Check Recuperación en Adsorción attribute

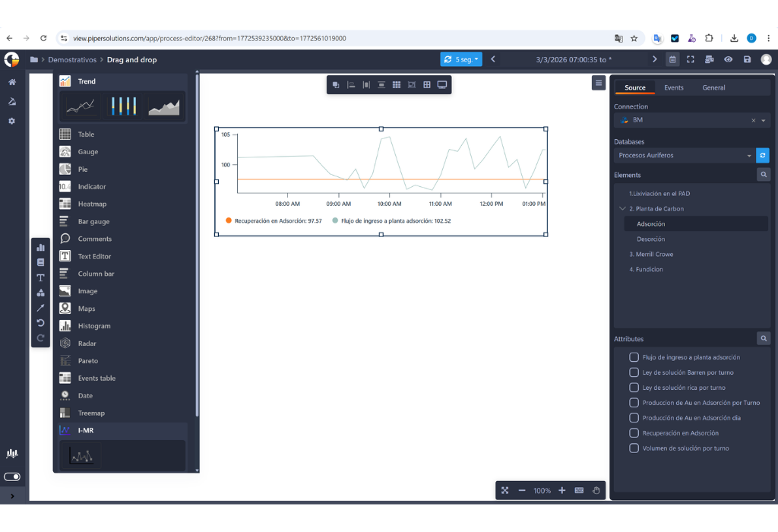point(634,433)
